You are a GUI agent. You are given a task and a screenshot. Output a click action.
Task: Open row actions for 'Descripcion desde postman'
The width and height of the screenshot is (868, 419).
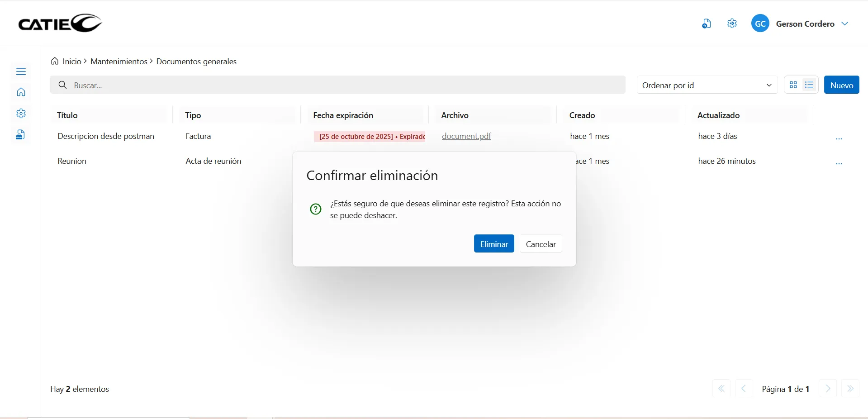tap(839, 138)
